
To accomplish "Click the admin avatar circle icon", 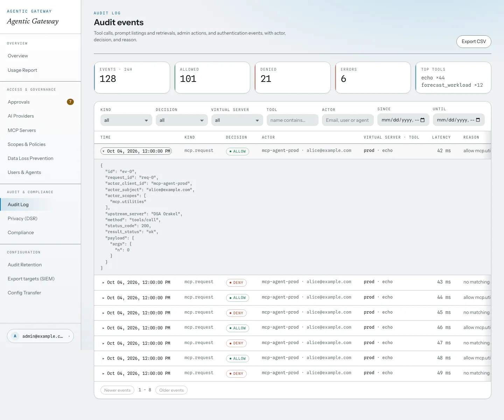I will 15,336.
